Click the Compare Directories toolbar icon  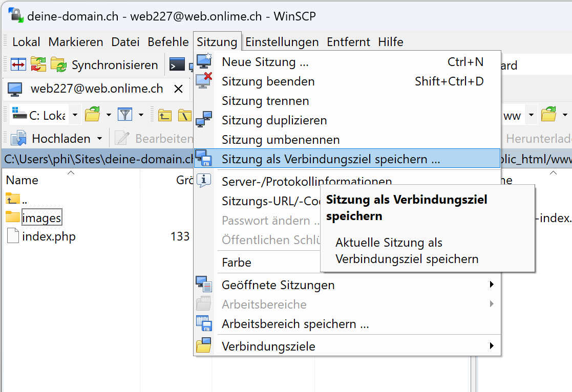point(18,65)
